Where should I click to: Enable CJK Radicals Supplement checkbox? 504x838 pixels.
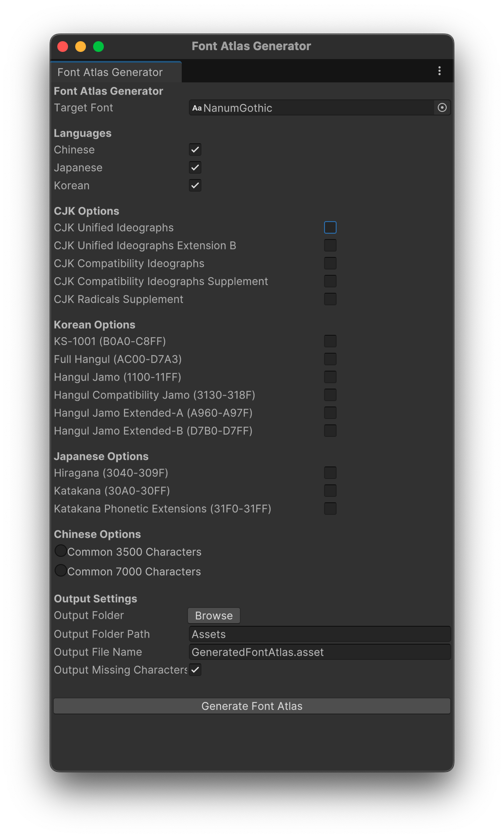(330, 299)
